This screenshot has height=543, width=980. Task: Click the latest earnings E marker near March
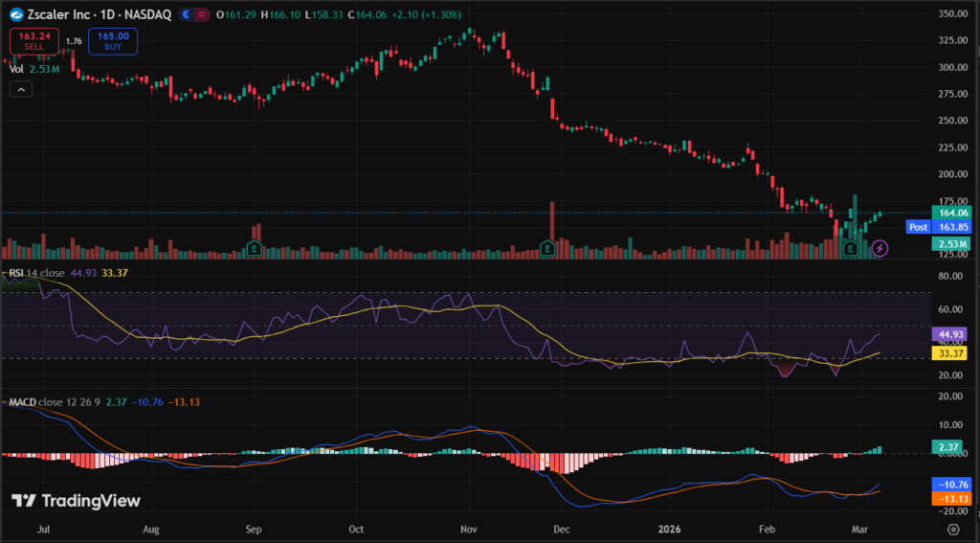pos(850,248)
